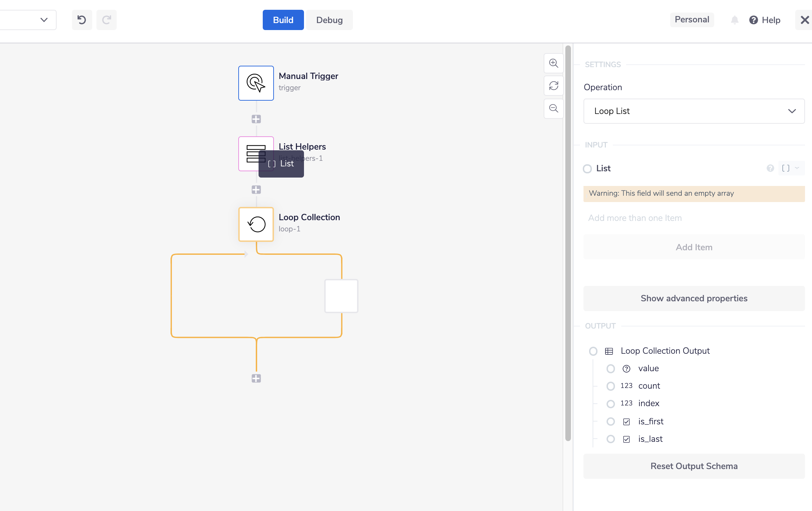This screenshot has width=812, height=511.
Task: Click the canvas zoom in magnifier
Action: (x=553, y=63)
